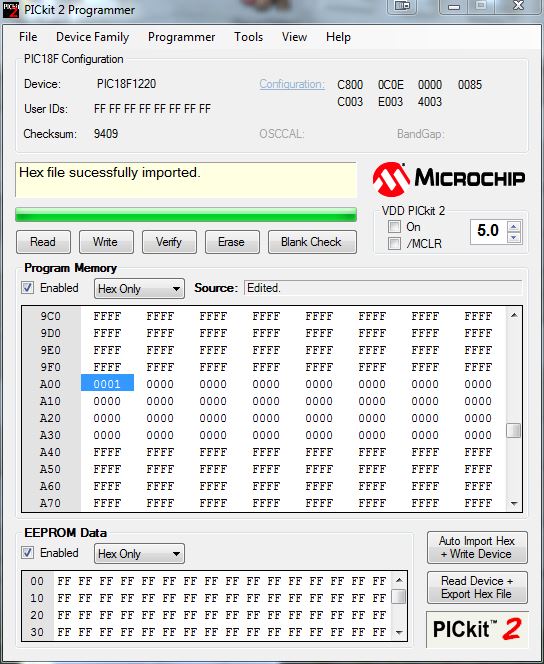
Task: Click the 9C0 row address label
Action: click(50, 316)
